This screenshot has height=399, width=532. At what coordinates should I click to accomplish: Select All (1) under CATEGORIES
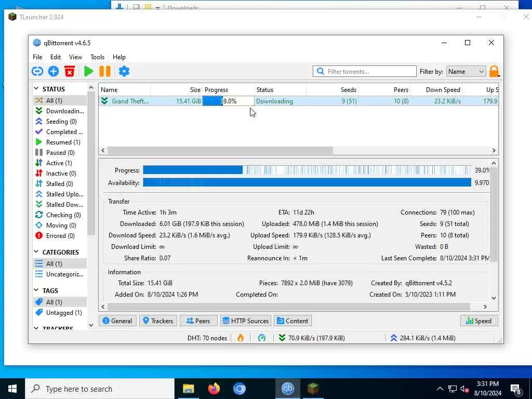point(60,263)
